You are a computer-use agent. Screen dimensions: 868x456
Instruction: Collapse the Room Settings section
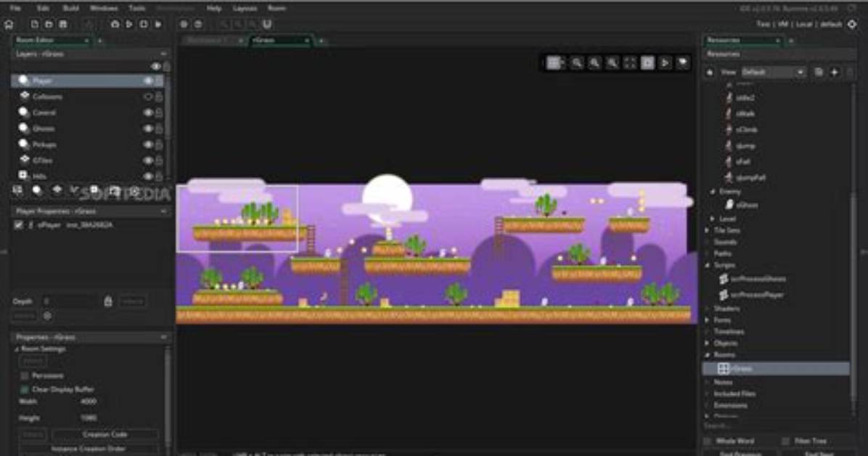pos(17,349)
